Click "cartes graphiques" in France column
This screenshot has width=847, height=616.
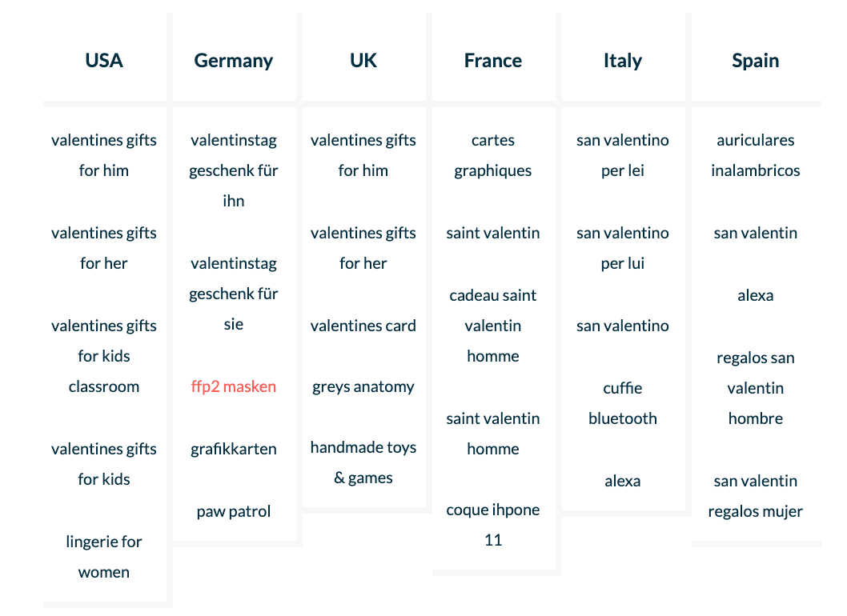point(493,155)
